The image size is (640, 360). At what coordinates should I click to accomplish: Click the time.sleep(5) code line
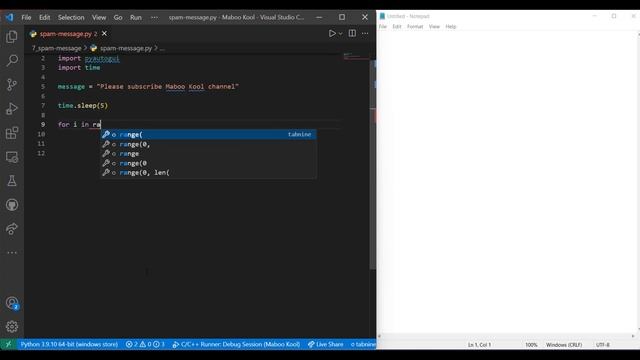(x=83, y=105)
